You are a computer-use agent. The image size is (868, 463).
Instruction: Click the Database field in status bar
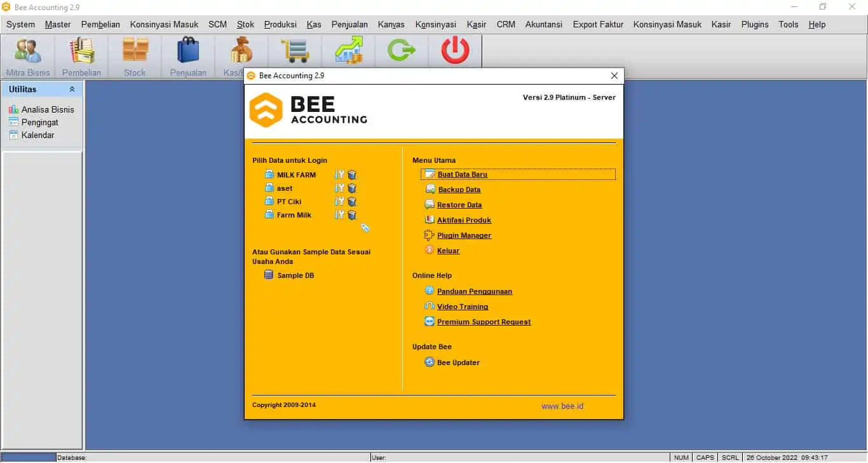213,457
